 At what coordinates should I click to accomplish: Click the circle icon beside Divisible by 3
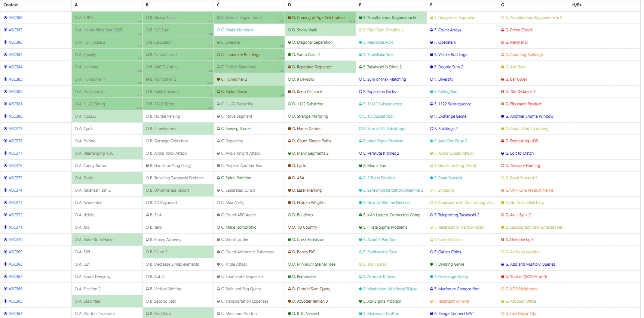[503, 240]
